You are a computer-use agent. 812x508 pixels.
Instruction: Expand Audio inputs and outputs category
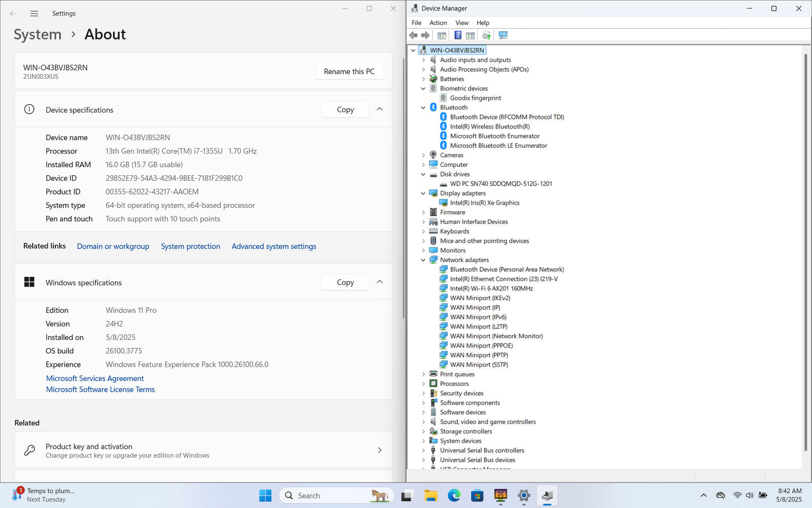coord(423,60)
